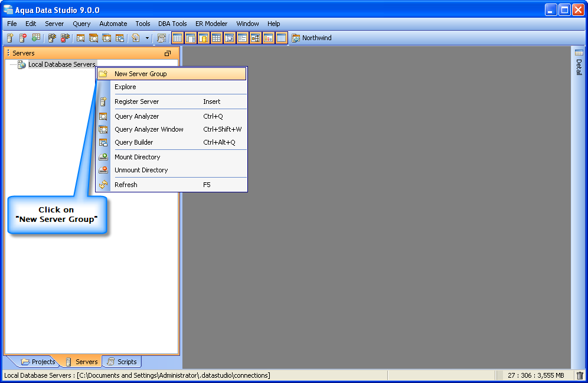588x383 pixels.
Task: Open the File menu
Action: (12, 24)
